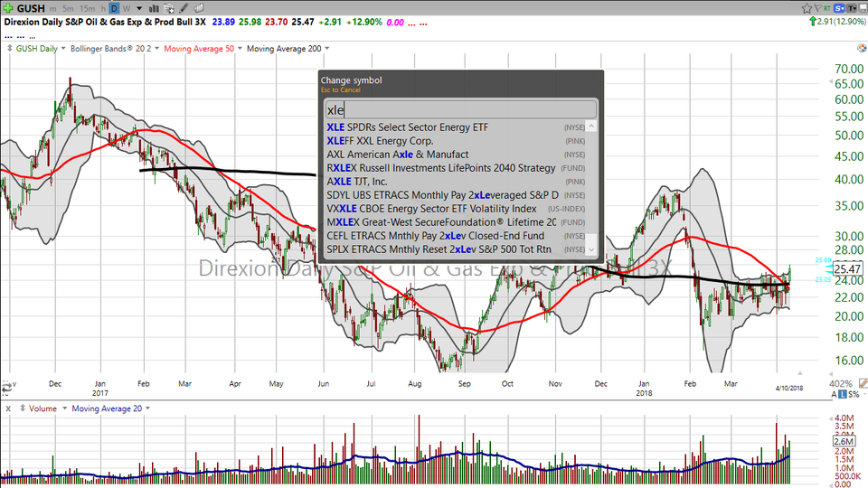The width and height of the screenshot is (868, 488).
Task: Open Moving Average 20 volume dropdown
Action: 147,408
